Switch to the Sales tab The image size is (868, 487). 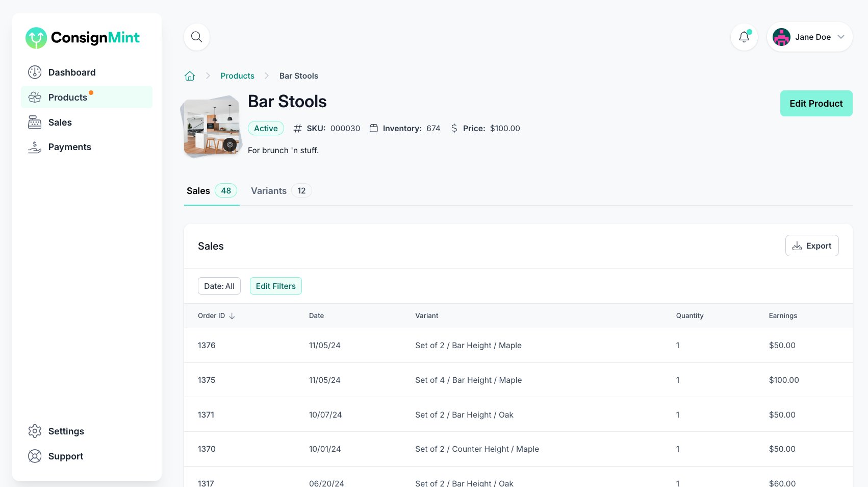212,191
